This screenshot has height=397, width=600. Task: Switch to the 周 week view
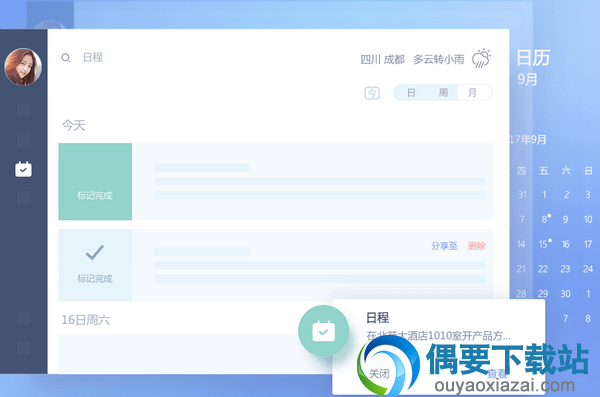pyautogui.click(x=443, y=93)
